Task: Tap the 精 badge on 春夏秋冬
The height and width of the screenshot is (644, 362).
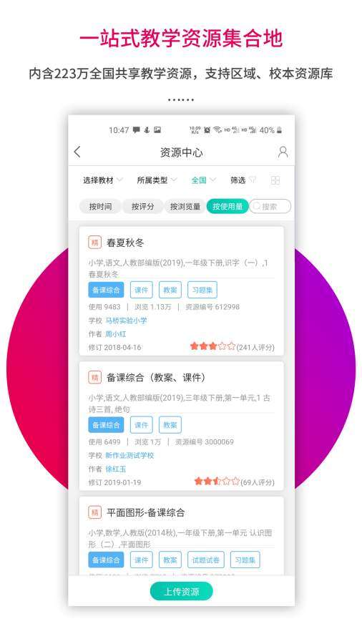Action: [95, 243]
